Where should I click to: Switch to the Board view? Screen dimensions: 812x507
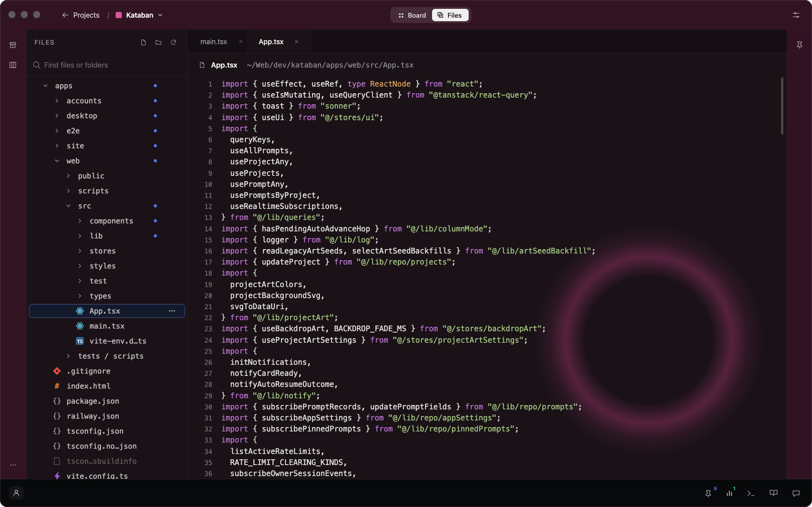pyautogui.click(x=412, y=15)
